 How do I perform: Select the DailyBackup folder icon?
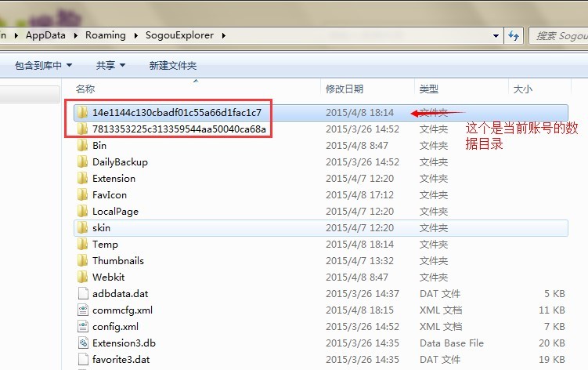click(x=82, y=162)
